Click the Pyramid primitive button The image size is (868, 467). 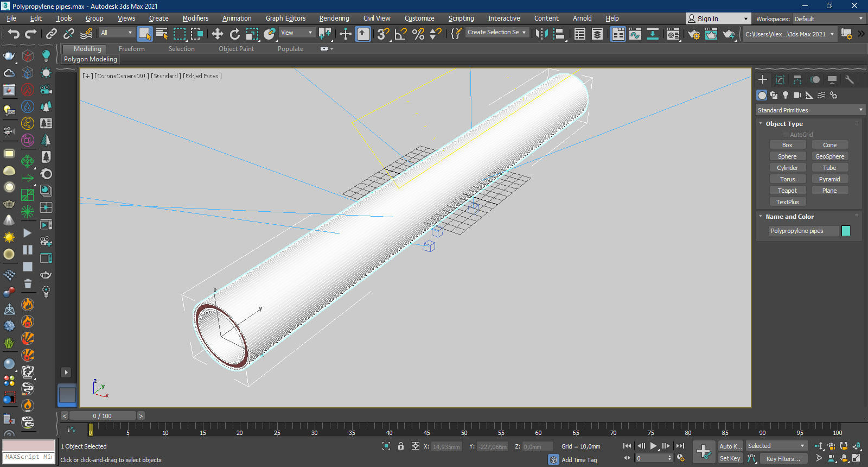(829, 179)
